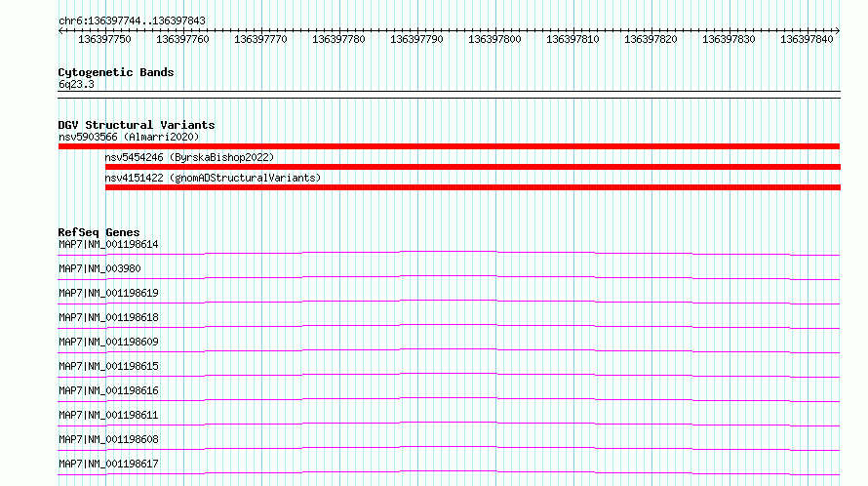Open transcript MAP7|NM_001198619
The width and height of the screenshot is (868, 486).
point(108,293)
